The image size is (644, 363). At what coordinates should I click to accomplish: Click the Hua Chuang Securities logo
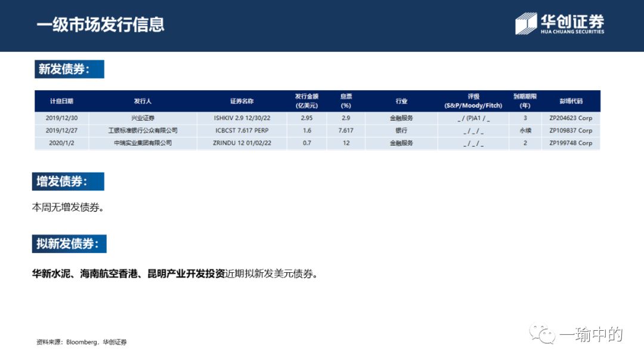[559, 24]
